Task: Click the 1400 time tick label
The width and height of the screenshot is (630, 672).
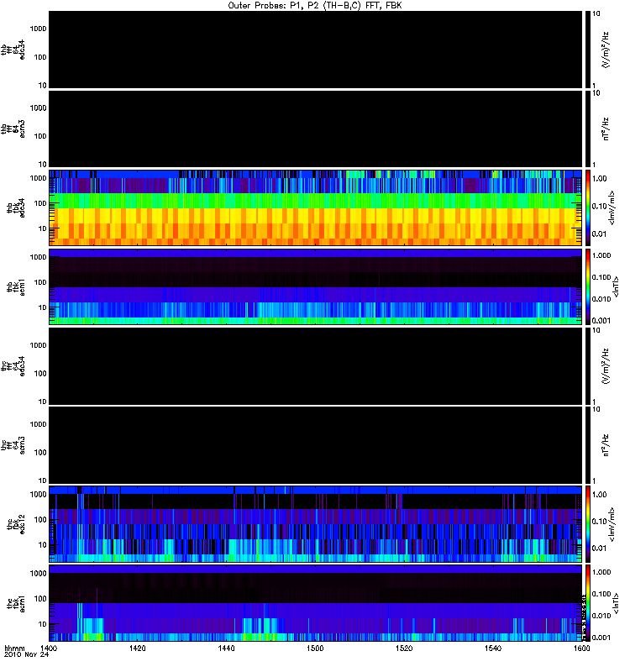Action: [48, 648]
